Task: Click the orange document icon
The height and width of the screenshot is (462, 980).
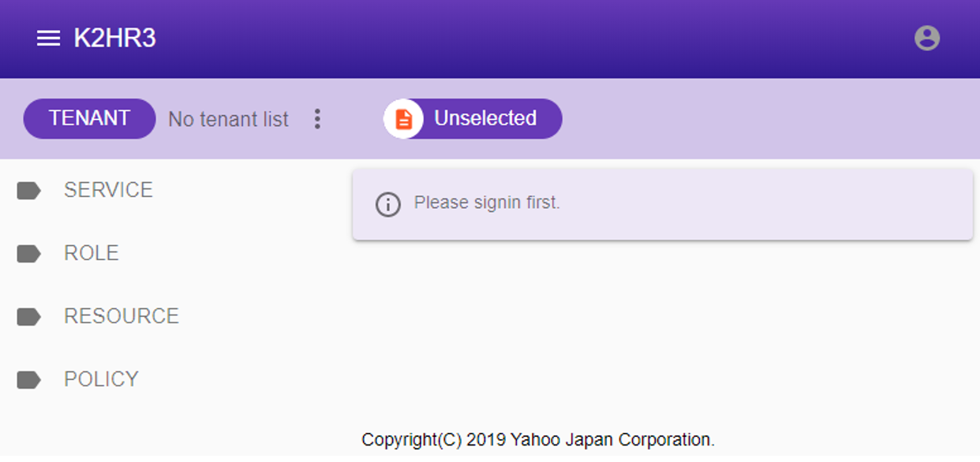Action: point(403,119)
